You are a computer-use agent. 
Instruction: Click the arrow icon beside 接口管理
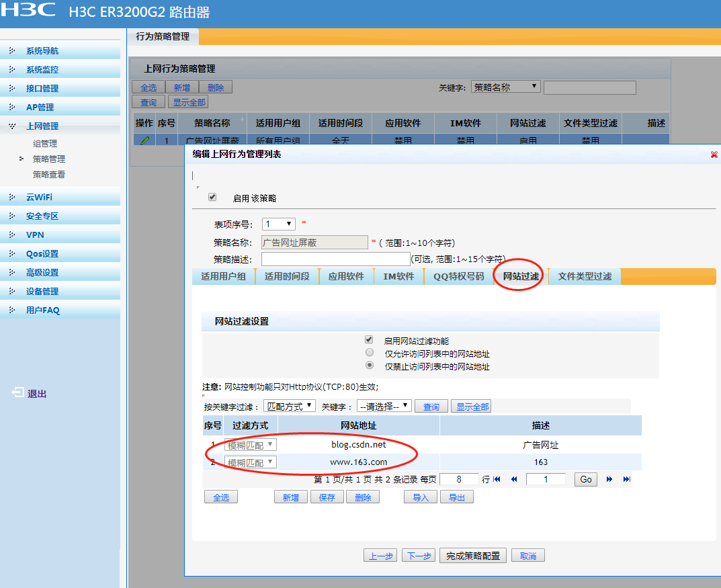click(x=12, y=88)
